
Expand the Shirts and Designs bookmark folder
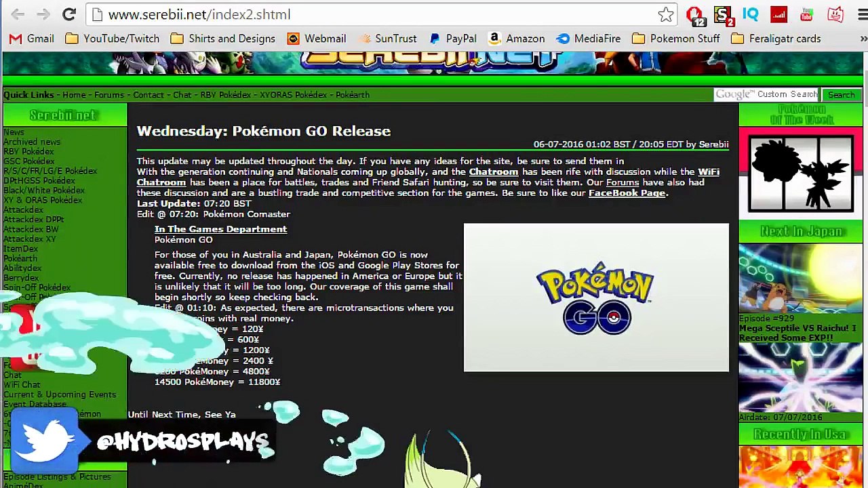[x=223, y=39]
